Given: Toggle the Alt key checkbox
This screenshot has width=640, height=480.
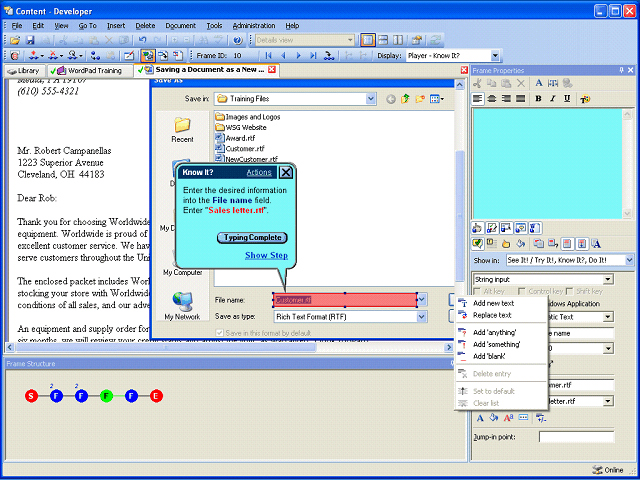Looking at the screenshot, I should (476, 291).
